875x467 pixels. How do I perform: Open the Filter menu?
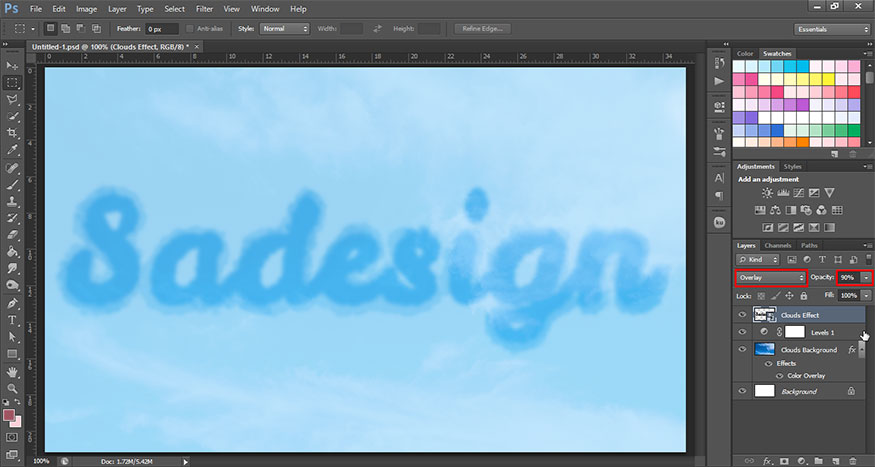point(204,9)
